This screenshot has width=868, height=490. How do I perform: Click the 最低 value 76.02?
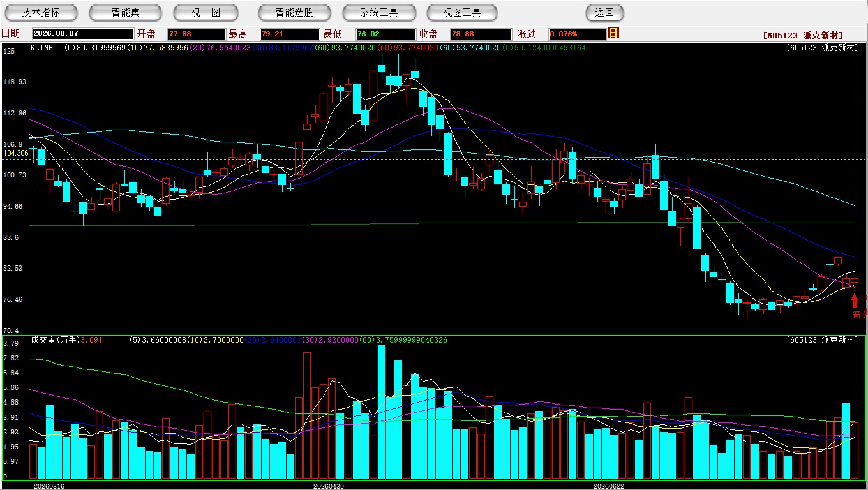point(386,34)
